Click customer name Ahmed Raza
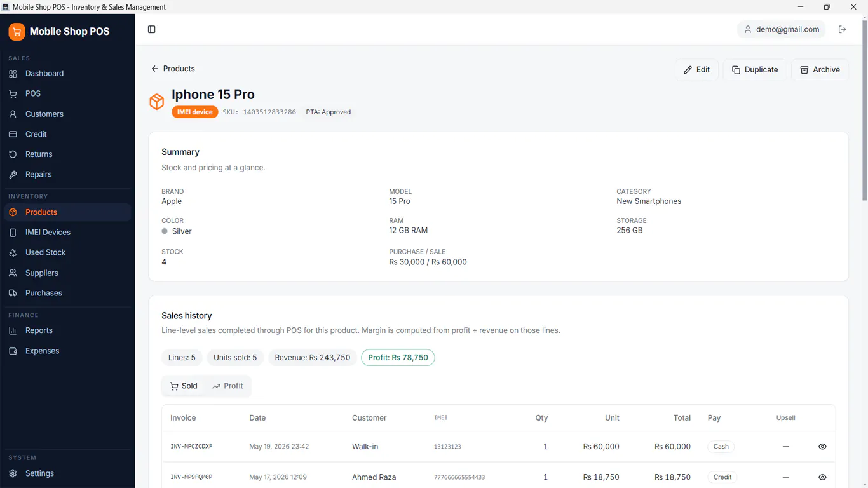Image resolution: width=868 pixels, height=488 pixels. click(x=374, y=477)
